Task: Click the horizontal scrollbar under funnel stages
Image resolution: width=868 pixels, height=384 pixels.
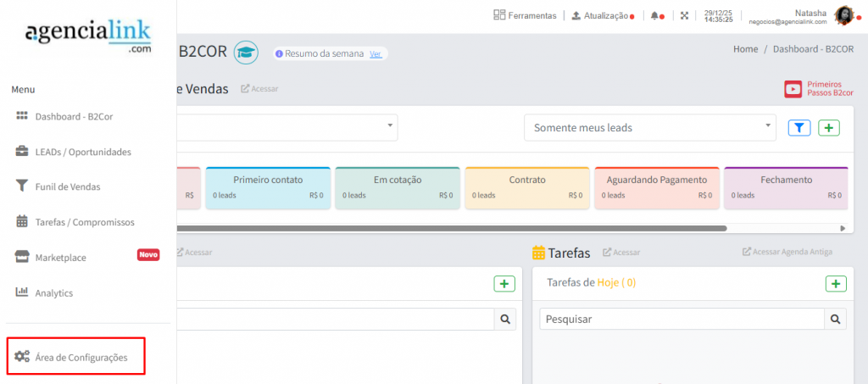Action: coord(449,228)
